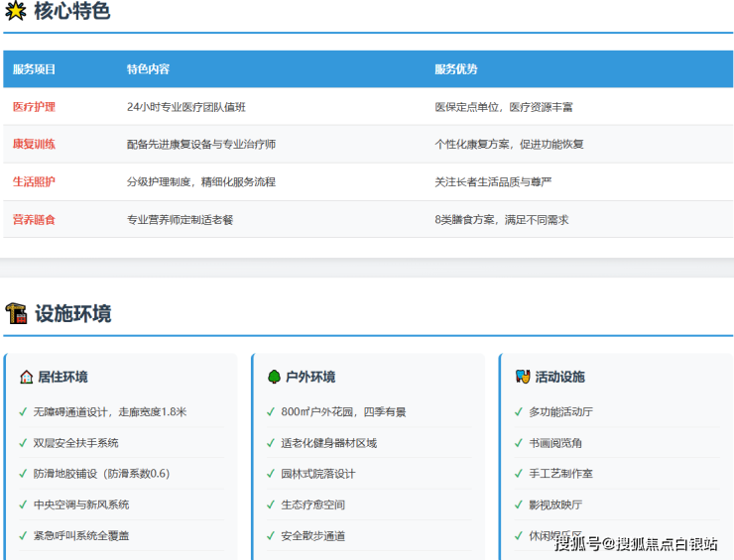734x560 pixels.
Task: Open the 生活照护 row label
Action: tap(34, 182)
